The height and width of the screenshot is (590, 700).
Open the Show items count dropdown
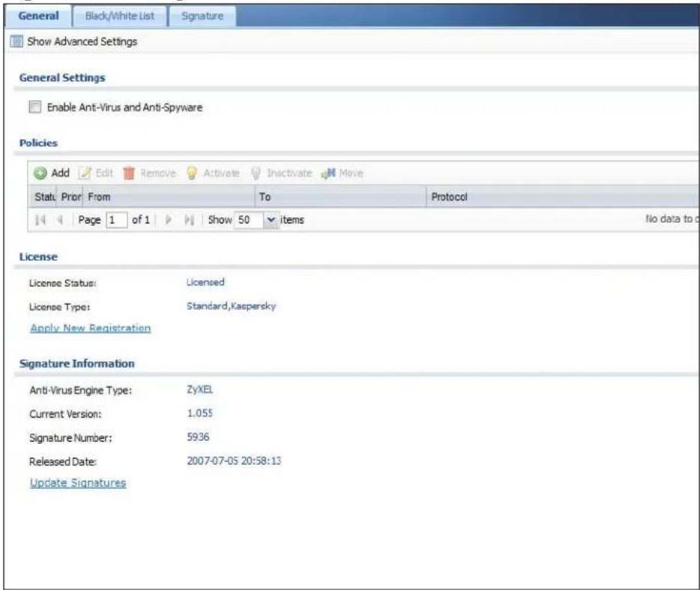click(x=271, y=220)
